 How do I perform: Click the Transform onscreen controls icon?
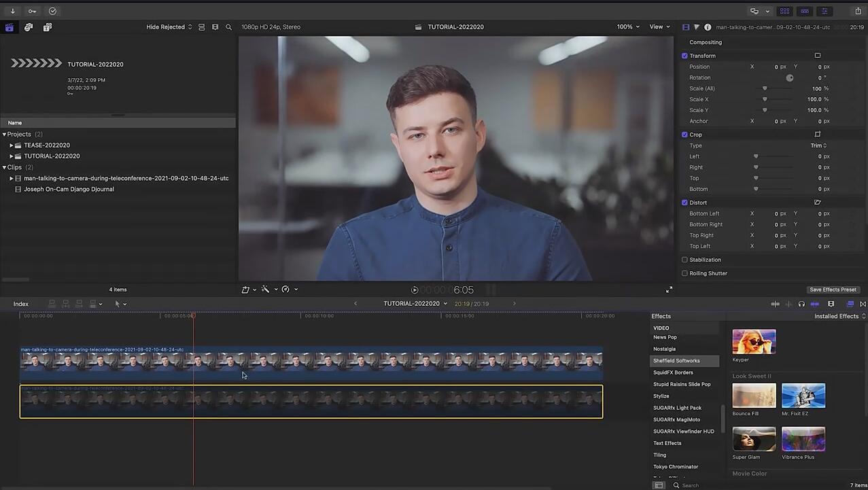click(818, 56)
